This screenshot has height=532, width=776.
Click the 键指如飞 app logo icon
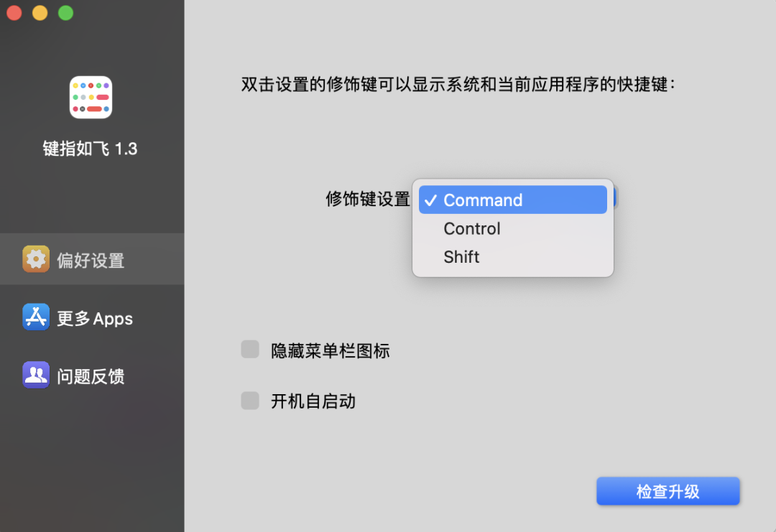(91, 97)
